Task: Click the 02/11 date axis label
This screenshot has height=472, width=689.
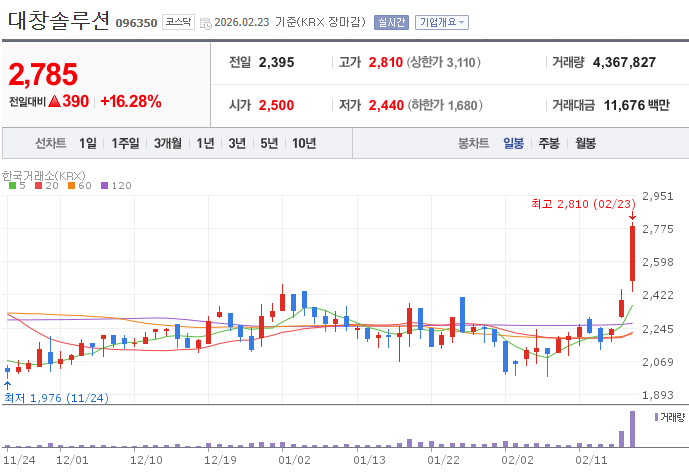Action: tap(591, 460)
